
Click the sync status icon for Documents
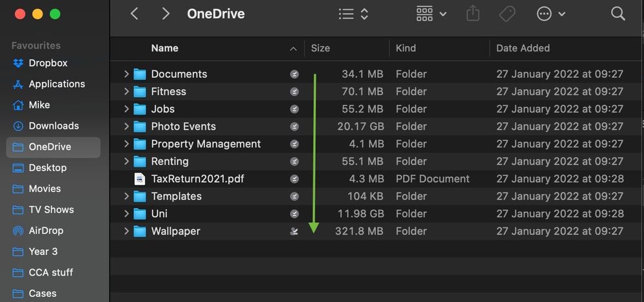coord(294,74)
